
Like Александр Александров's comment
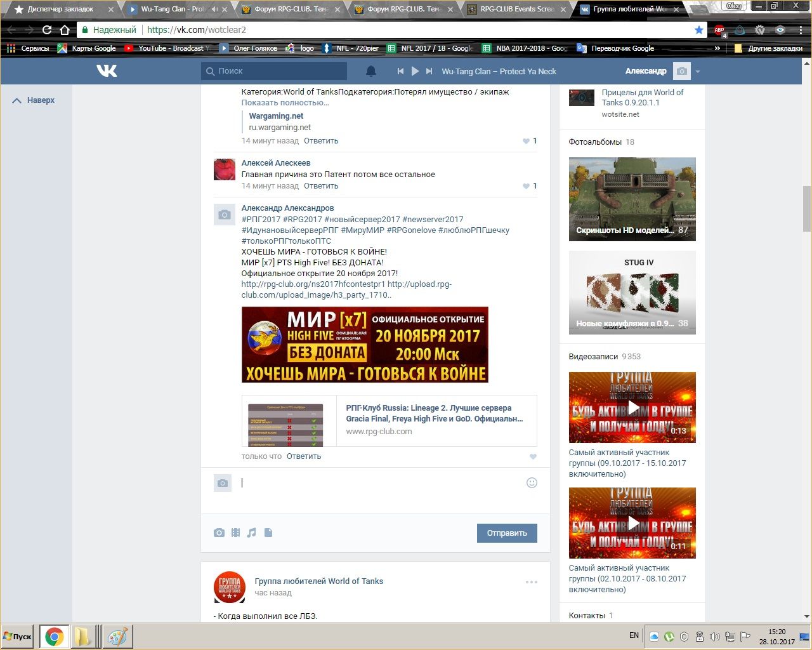click(x=533, y=456)
